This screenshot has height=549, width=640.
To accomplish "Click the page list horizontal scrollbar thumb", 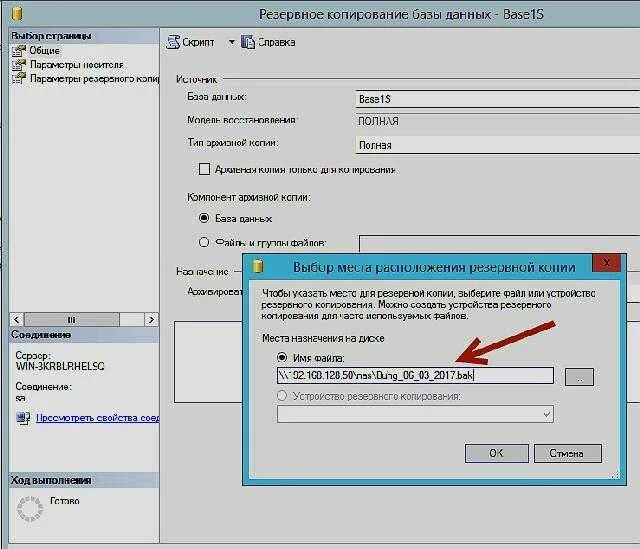I will pos(72,320).
